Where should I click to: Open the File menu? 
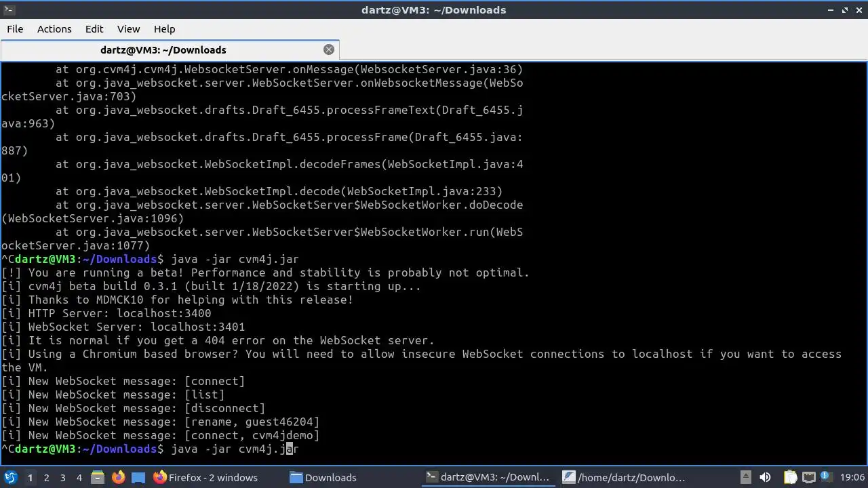point(15,29)
